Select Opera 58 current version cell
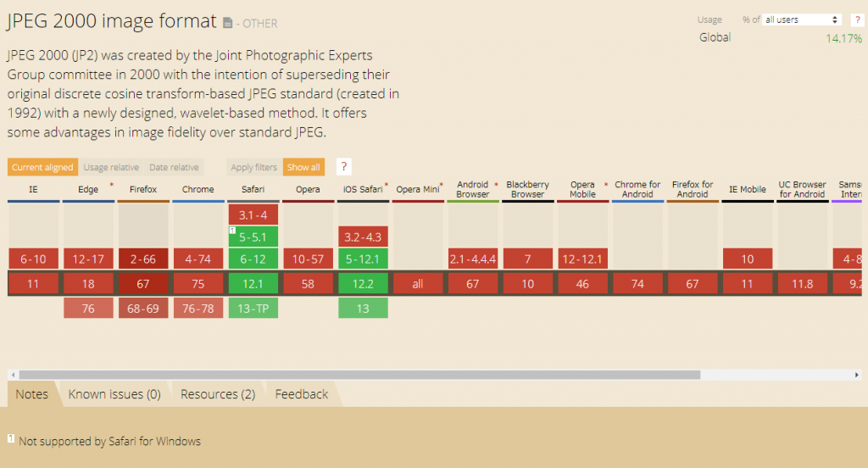The width and height of the screenshot is (868, 468). [308, 283]
